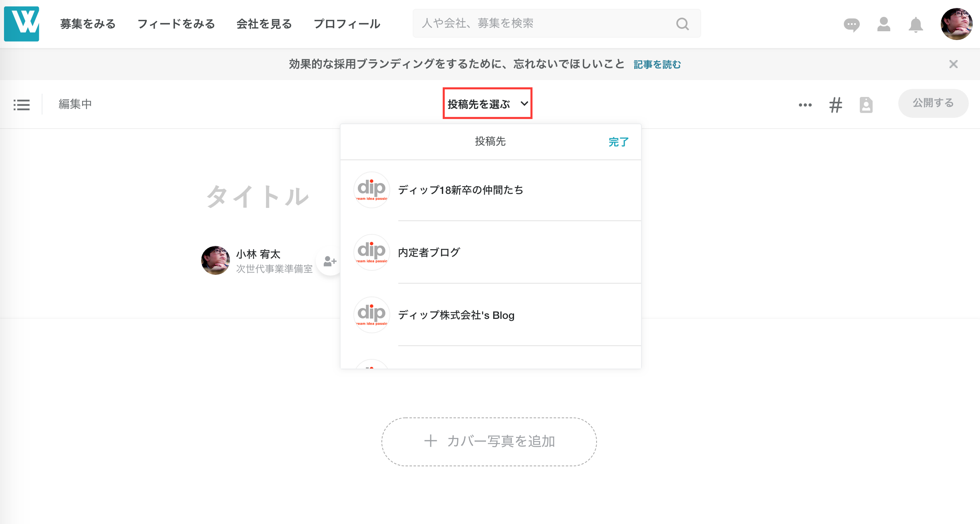Click the 完了 link in the popup
Screen dimensions: 980x524
[x=618, y=142]
